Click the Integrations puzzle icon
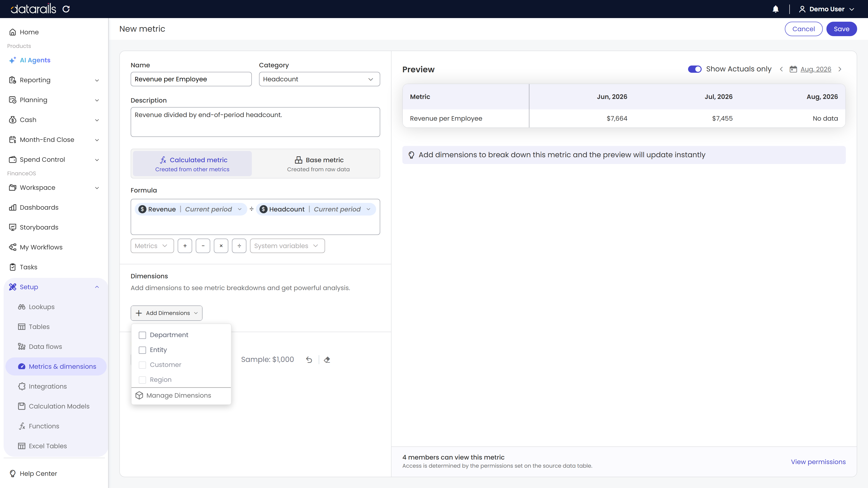This screenshot has width=868, height=488. (21, 386)
